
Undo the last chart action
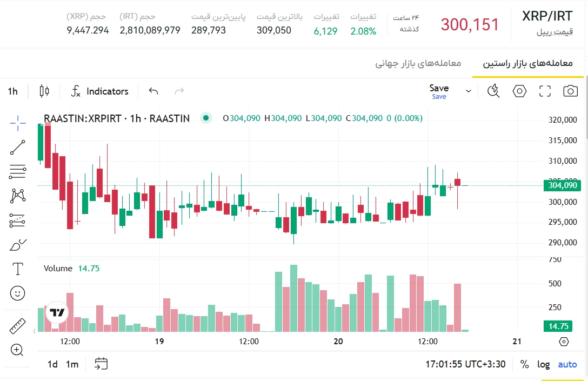153,91
